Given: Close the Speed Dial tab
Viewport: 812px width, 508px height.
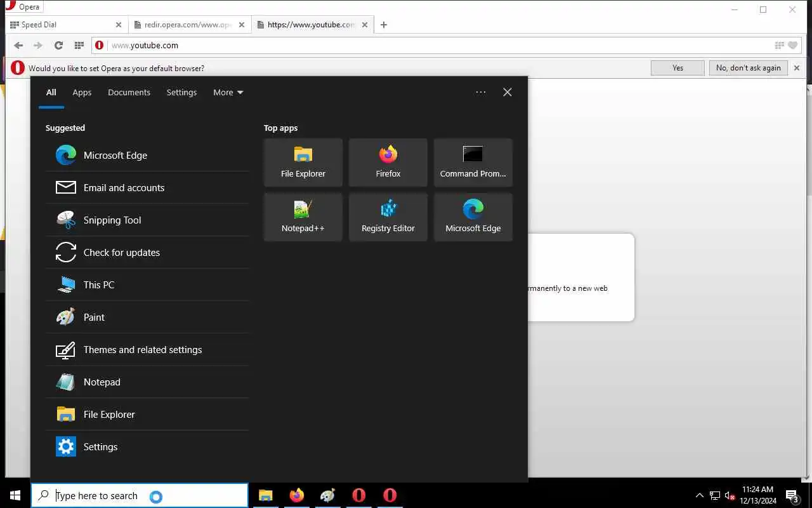Looking at the screenshot, I should click(x=119, y=25).
